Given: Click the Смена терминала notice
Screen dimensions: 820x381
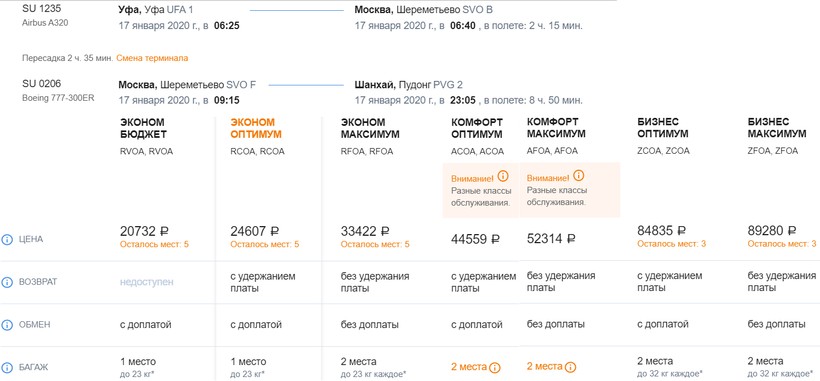Looking at the screenshot, I should (152, 58).
